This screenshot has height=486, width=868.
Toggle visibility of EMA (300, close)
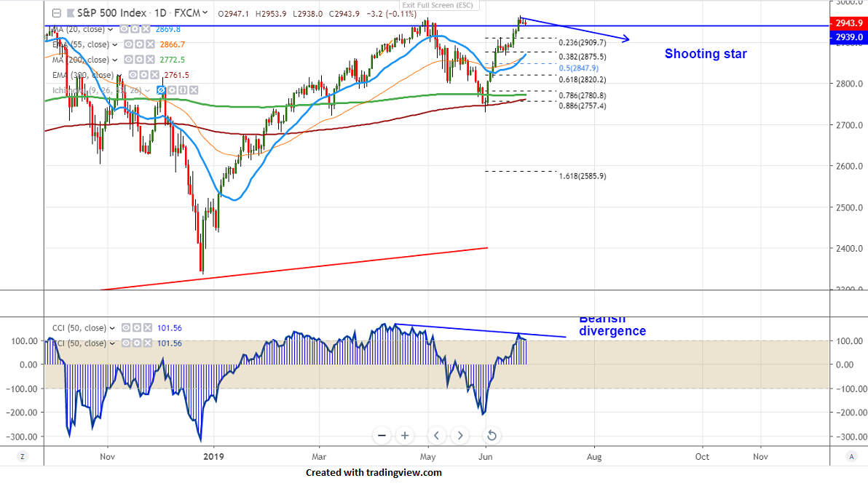133,75
